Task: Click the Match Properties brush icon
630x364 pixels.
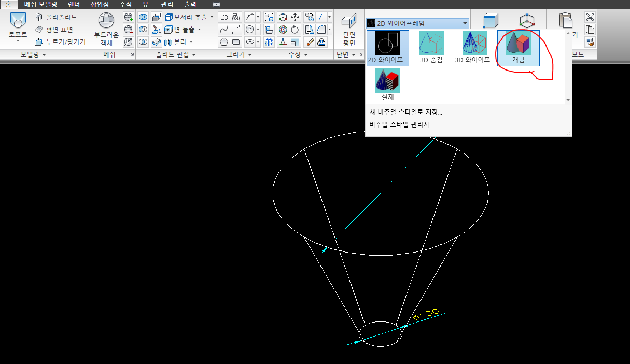Action: 590,41
